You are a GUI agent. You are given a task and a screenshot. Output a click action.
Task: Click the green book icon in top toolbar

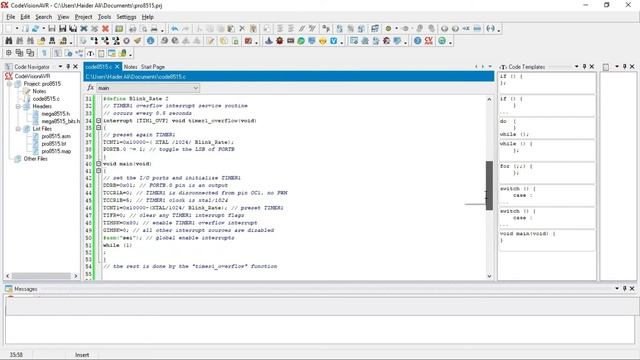(119, 29)
